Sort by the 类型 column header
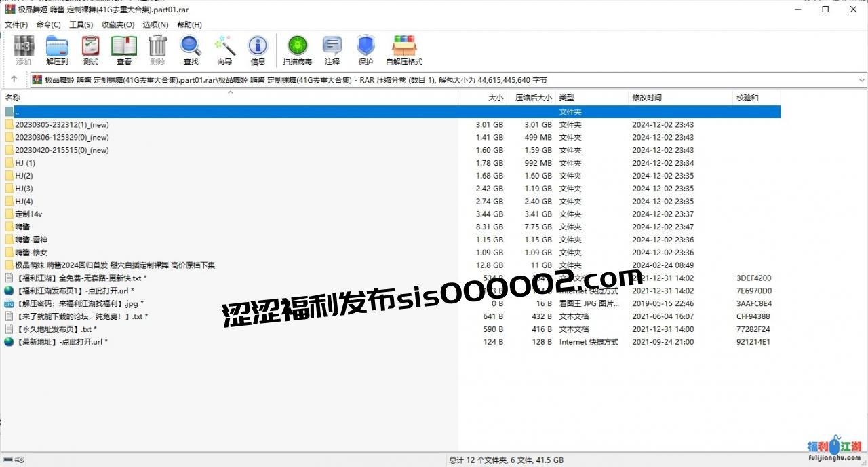Viewport: 868px width, 467px height. click(592, 98)
